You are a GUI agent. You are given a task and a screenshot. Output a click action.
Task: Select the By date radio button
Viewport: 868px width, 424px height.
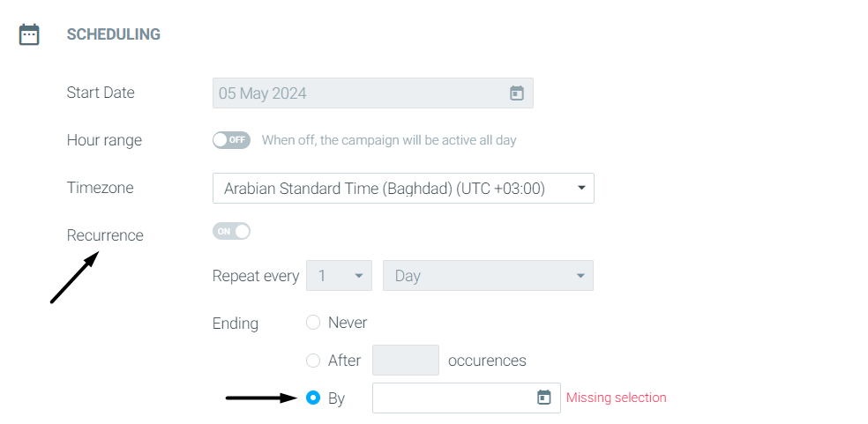pyautogui.click(x=313, y=398)
